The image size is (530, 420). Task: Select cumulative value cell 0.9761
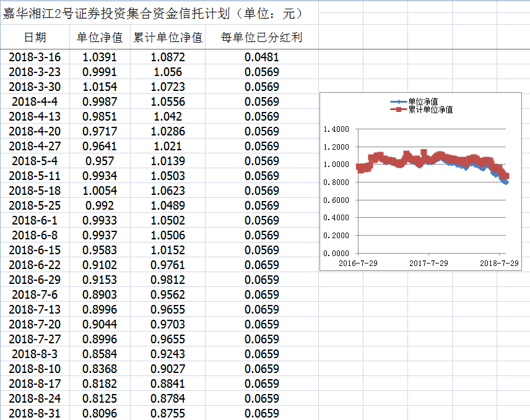(168, 265)
